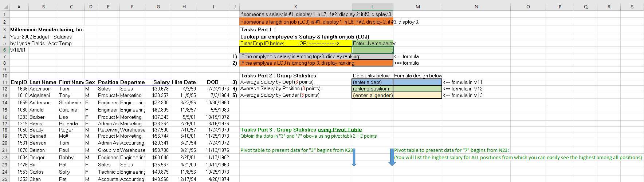Click the orange instruction cell in row 2

pyautogui.click(x=316, y=22)
